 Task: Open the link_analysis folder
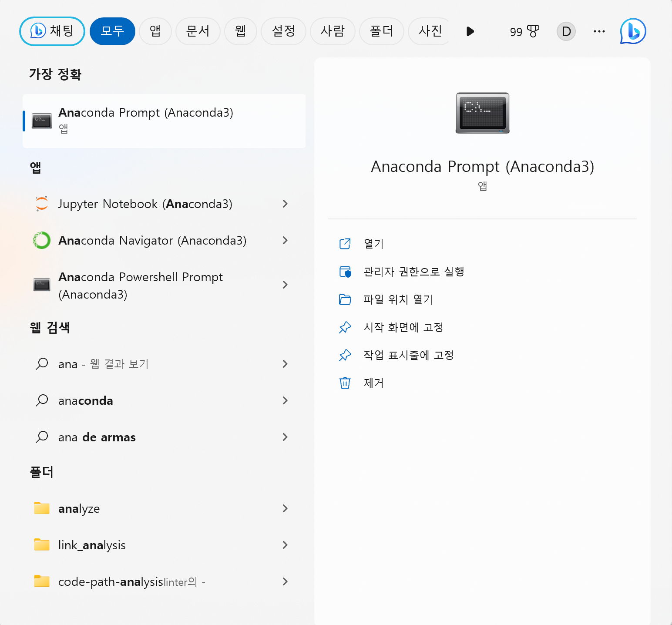tap(92, 545)
